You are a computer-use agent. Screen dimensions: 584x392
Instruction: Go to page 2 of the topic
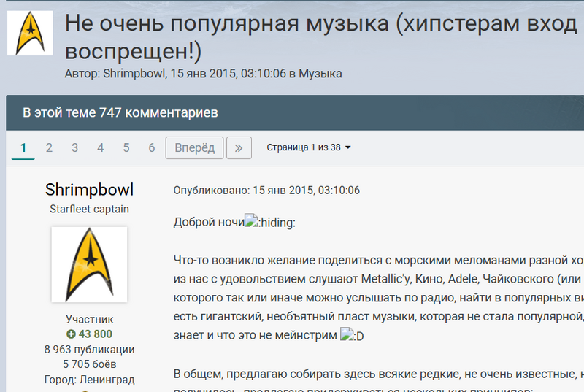(x=49, y=147)
